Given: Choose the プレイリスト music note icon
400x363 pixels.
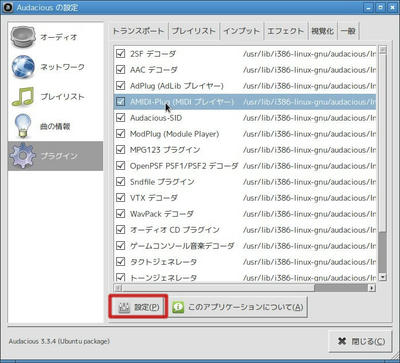Looking at the screenshot, I should [23, 97].
